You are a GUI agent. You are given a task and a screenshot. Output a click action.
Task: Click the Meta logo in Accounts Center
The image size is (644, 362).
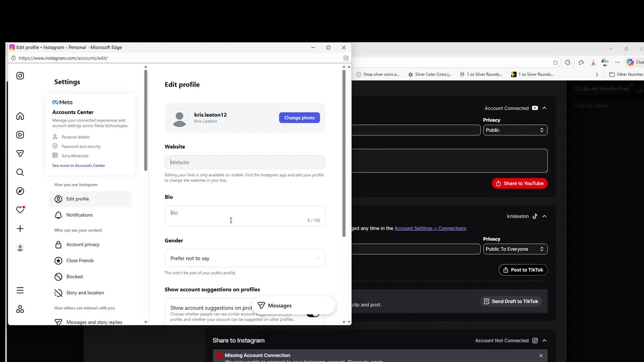point(62,102)
